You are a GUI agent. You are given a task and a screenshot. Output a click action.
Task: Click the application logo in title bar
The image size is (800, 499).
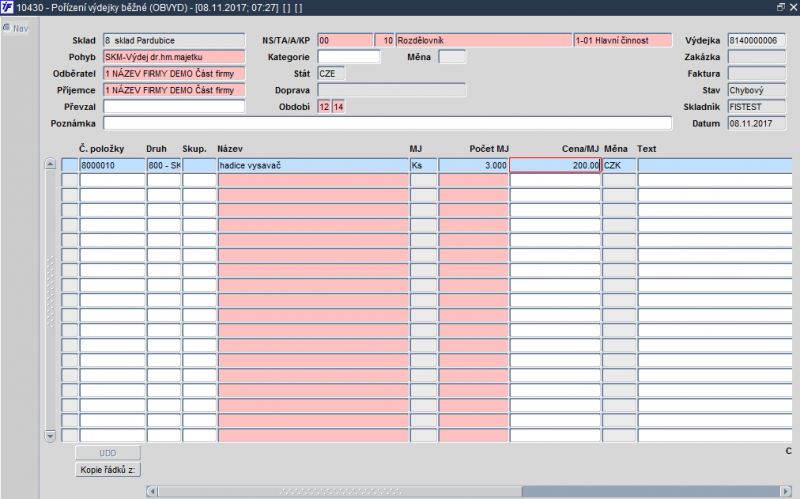point(7,7)
